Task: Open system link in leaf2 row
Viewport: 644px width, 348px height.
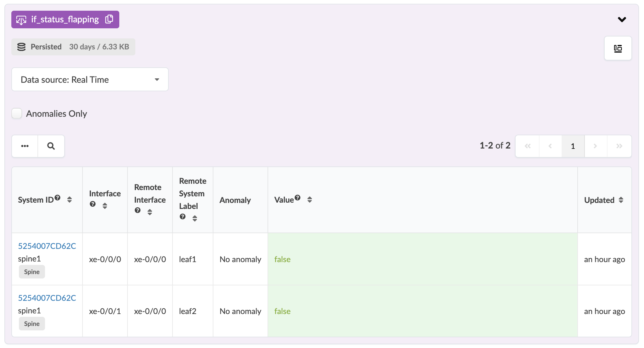Action: [x=47, y=298]
